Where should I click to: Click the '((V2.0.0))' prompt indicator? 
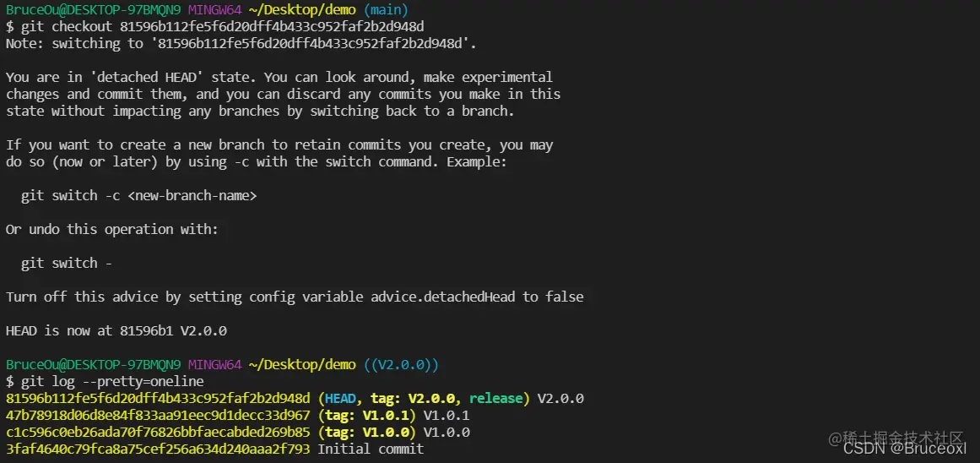pyautogui.click(x=401, y=365)
